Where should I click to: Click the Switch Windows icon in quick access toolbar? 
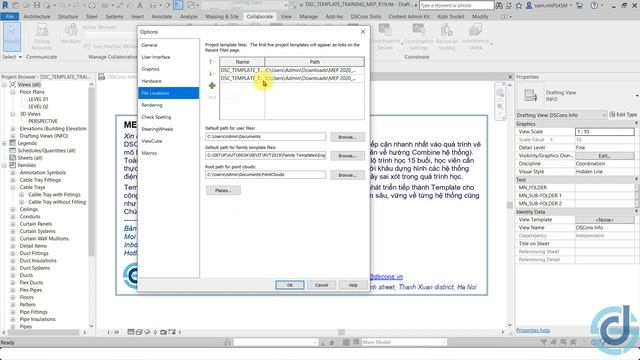pyautogui.click(x=191, y=5)
